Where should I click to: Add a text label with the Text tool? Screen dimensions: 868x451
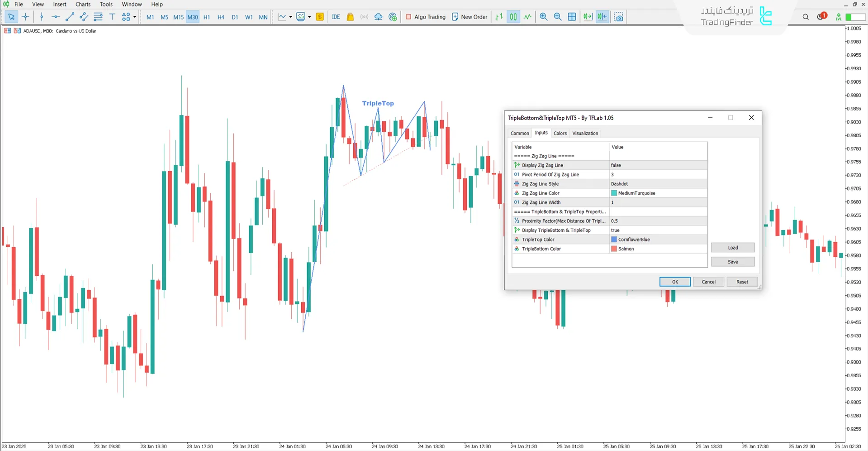112,17
